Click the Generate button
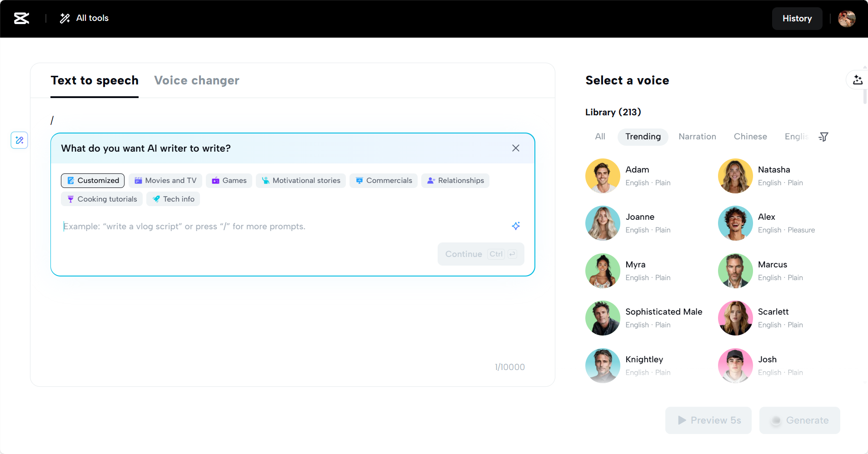868x454 pixels. [800, 420]
